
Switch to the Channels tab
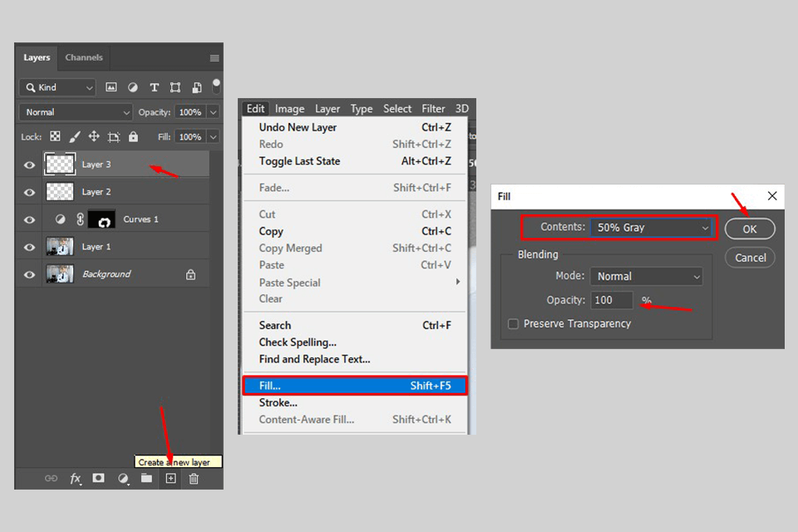pyautogui.click(x=84, y=57)
